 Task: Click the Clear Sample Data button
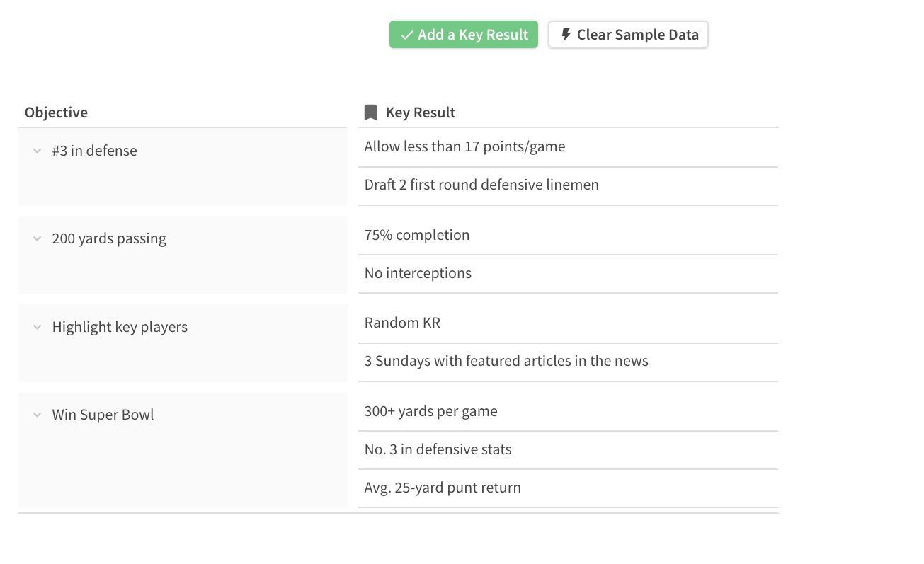click(x=628, y=35)
